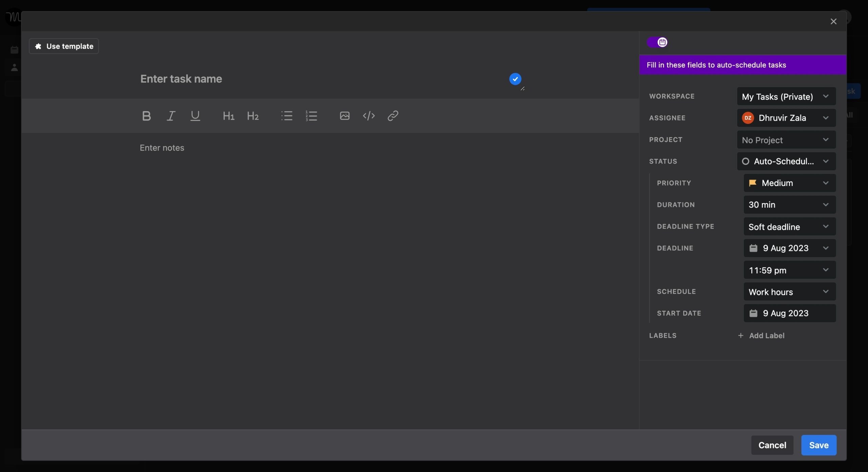The height and width of the screenshot is (472, 868).
Task: Open the Schedule work hours menu
Action: tap(789, 291)
